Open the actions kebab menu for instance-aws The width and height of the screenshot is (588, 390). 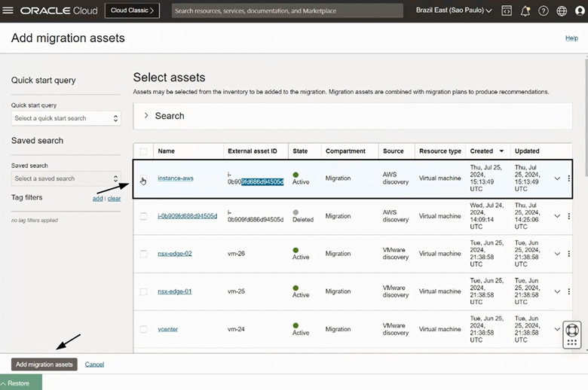(x=569, y=178)
